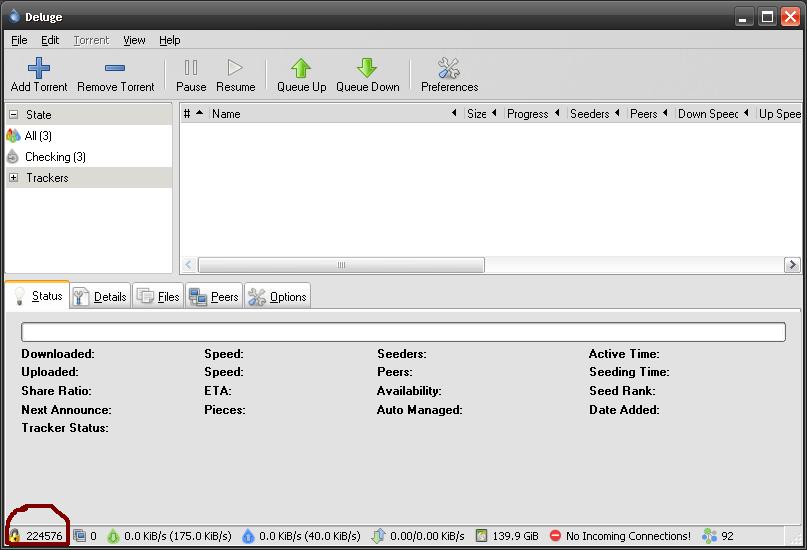Click the status bar item showing 0
807x550 pixels.
click(85, 536)
